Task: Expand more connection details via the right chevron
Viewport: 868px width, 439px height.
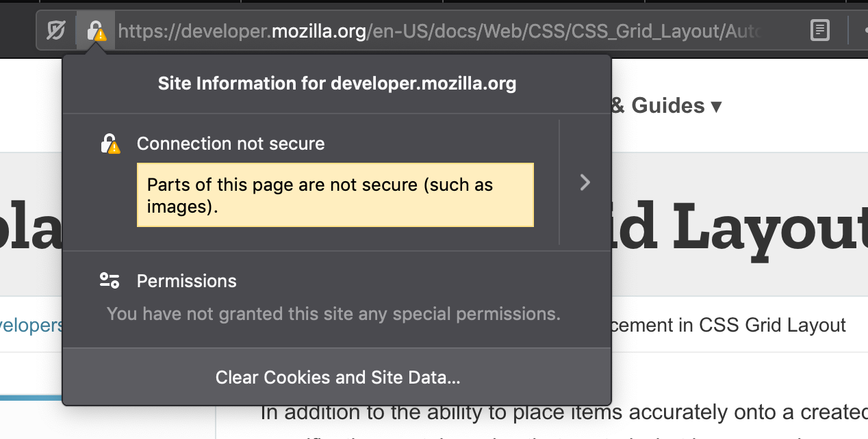Action: point(585,183)
